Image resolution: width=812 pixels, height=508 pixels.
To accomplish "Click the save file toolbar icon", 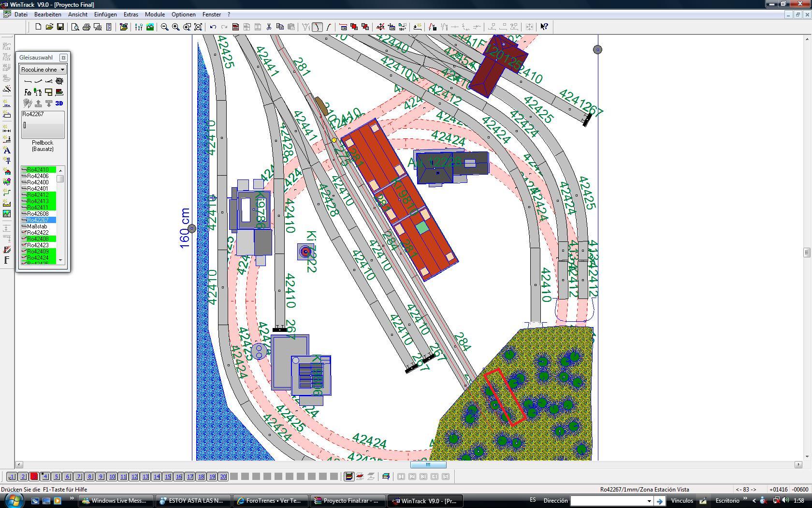I will click(x=60, y=27).
